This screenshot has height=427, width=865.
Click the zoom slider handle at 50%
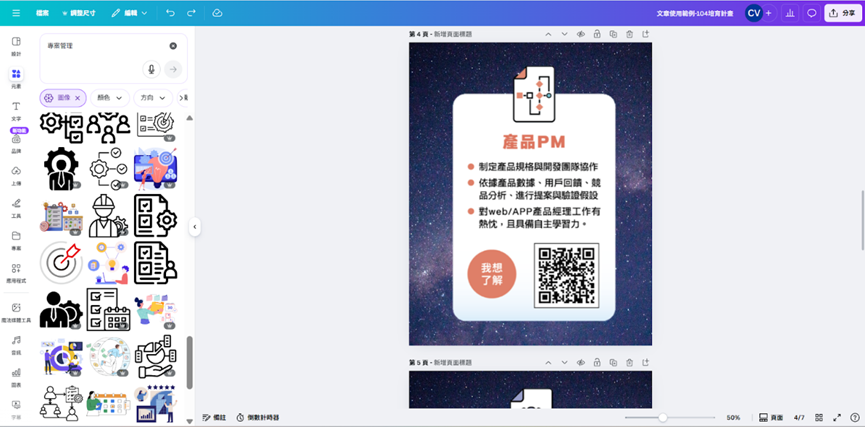(x=662, y=417)
